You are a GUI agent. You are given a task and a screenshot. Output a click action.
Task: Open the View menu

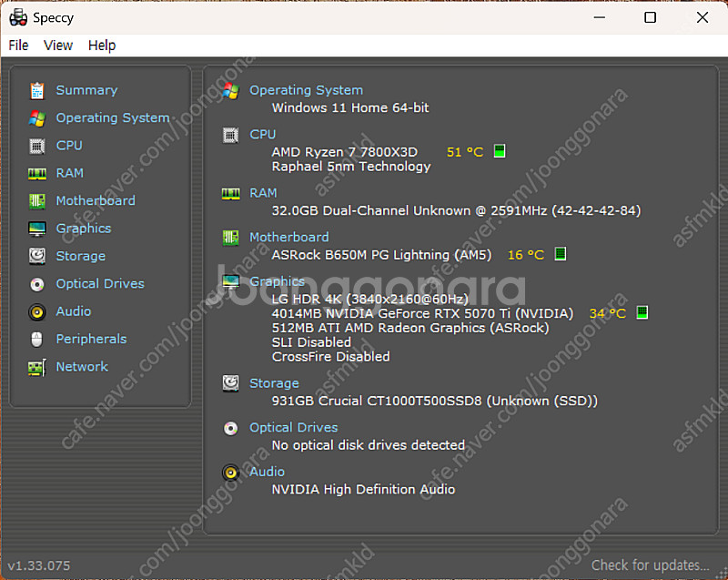tap(58, 46)
